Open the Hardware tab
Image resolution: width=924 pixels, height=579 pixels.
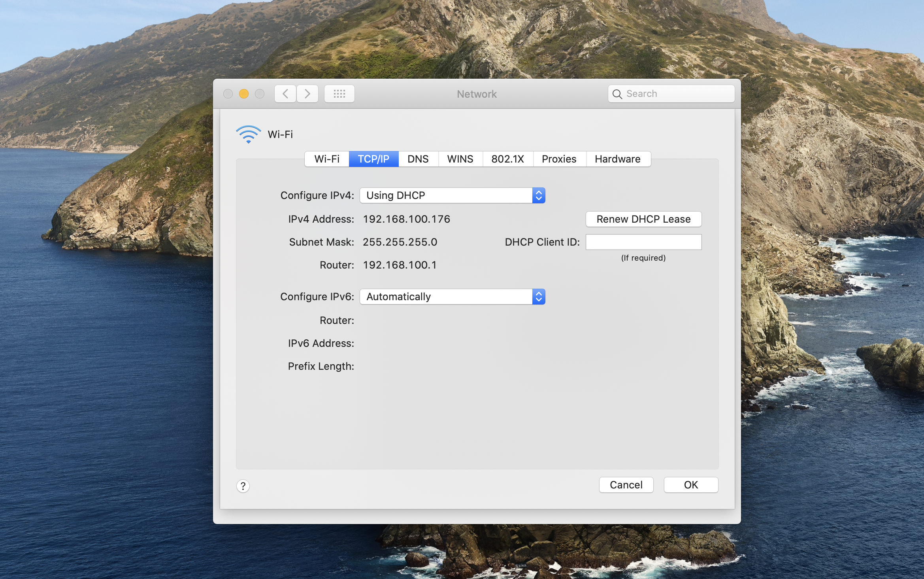617,159
